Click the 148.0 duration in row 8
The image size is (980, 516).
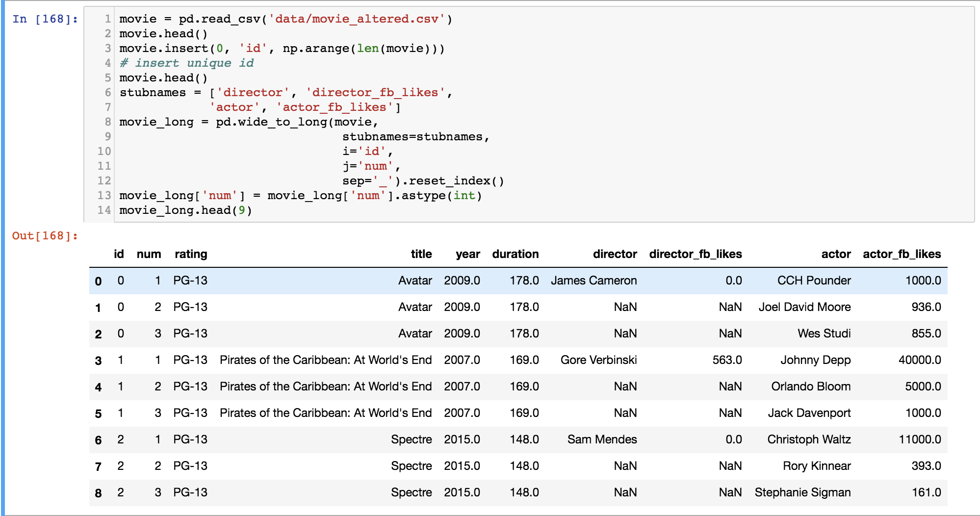[524, 492]
